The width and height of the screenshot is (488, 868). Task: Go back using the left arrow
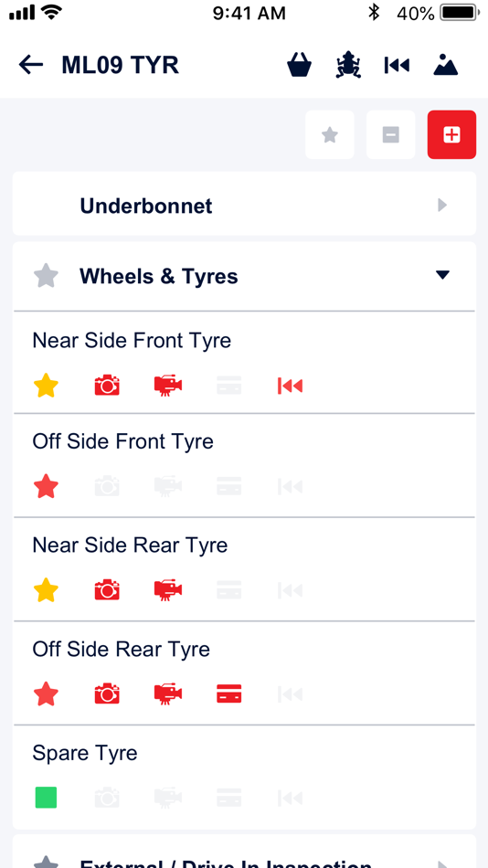(x=31, y=65)
